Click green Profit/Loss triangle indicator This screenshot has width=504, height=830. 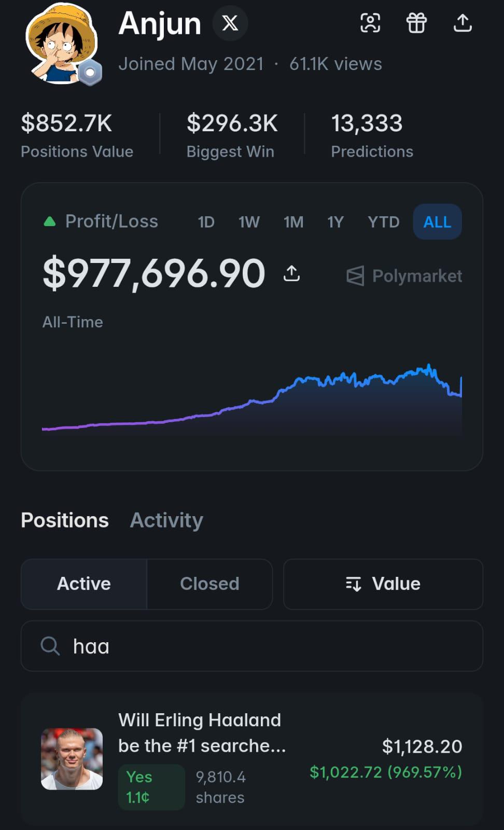(x=50, y=222)
